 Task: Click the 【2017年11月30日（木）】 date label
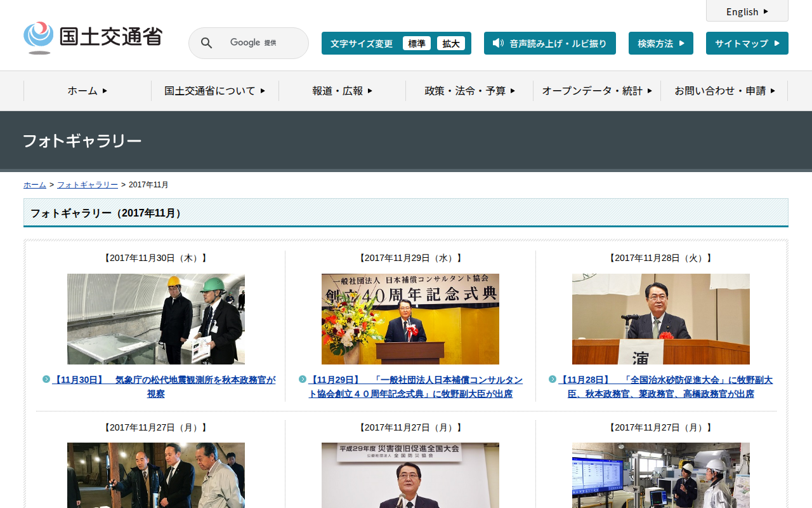156,258
